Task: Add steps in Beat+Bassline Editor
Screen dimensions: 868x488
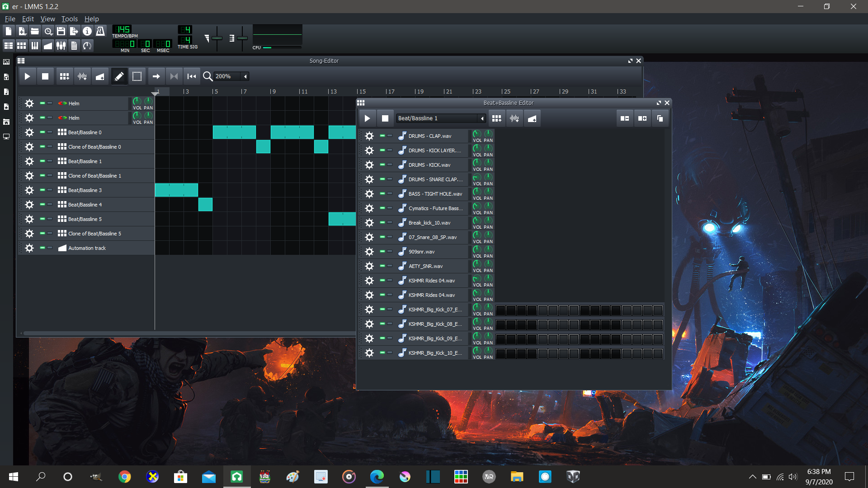Action: [642, 118]
